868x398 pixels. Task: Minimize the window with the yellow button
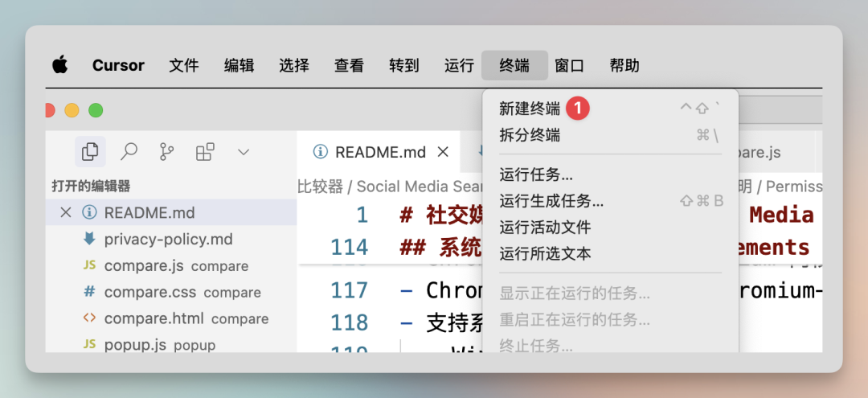pos(72,111)
